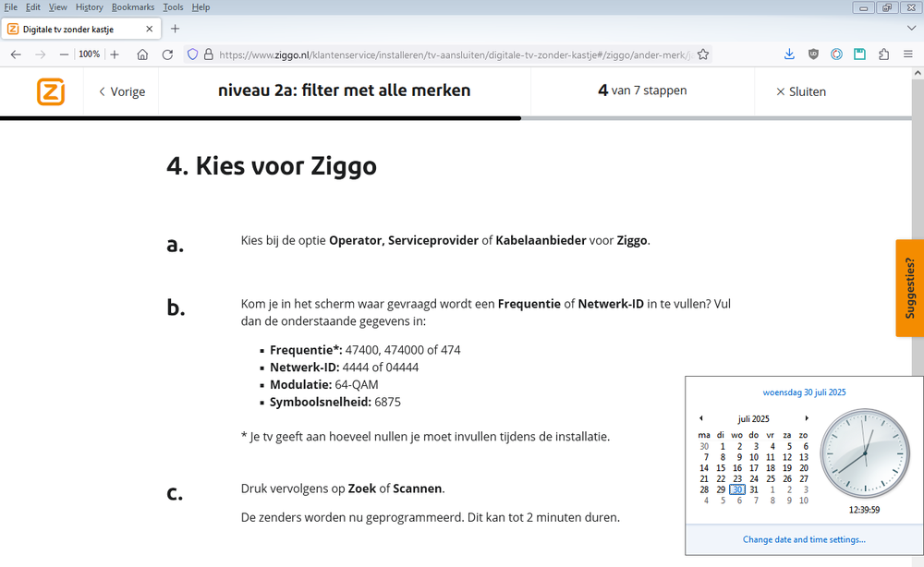The height and width of the screenshot is (567, 924).
Task: Go to previous step with Vorige
Action: click(122, 91)
